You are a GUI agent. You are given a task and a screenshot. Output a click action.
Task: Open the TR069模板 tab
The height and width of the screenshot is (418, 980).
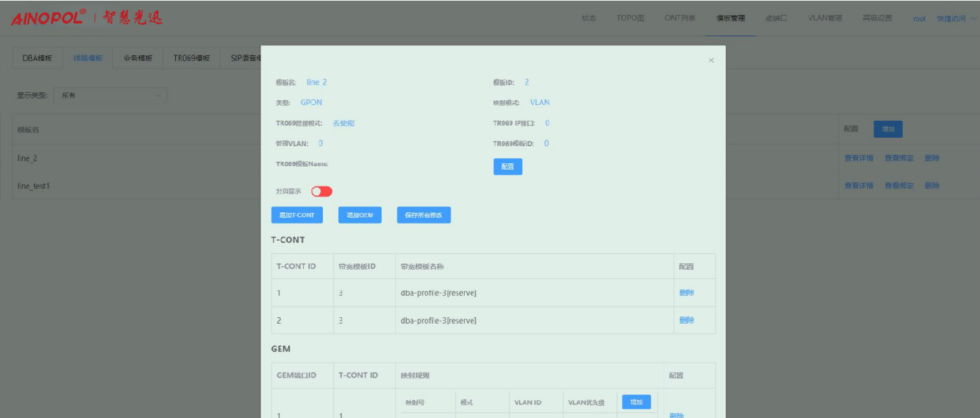(x=192, y=58)
